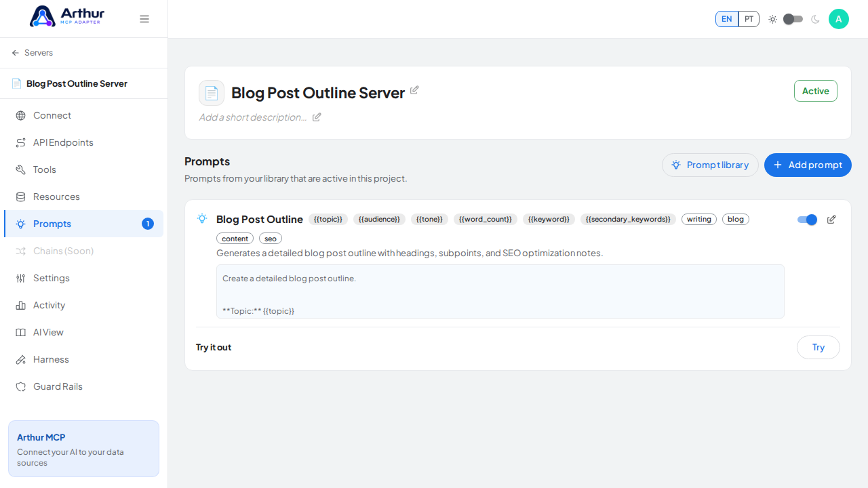Click the API Endpoints sidebar icon
Screen dimensions: 868x488
(21, 142)
